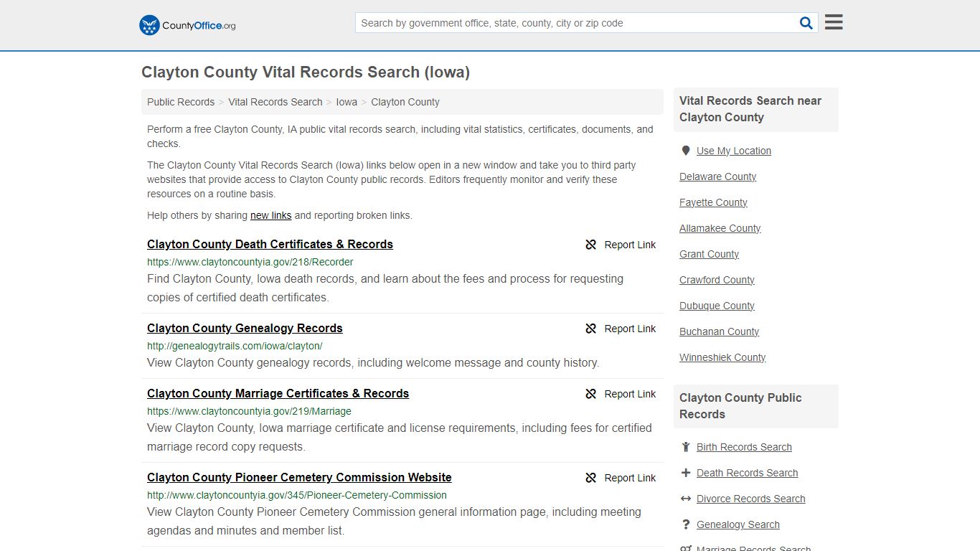Follow the new links hyperlink
Viewport: 980px width, 551px height.
pos(271,215)
